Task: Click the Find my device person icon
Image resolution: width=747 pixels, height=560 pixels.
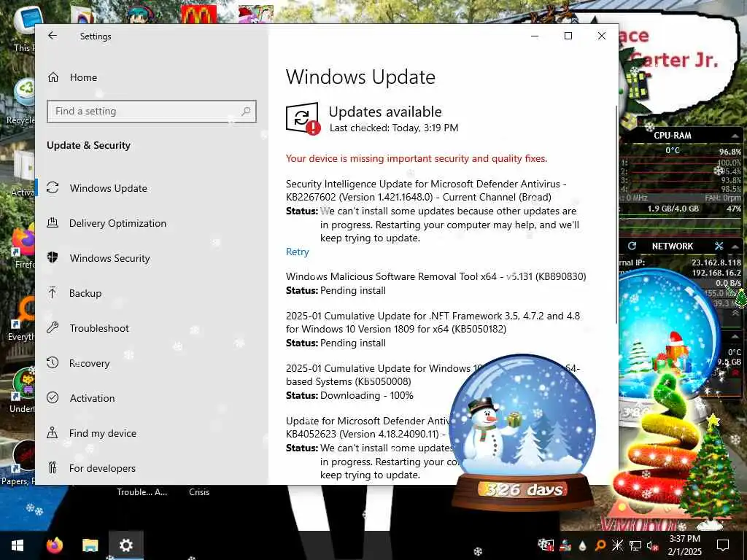Action: click(x=53, y=433)
